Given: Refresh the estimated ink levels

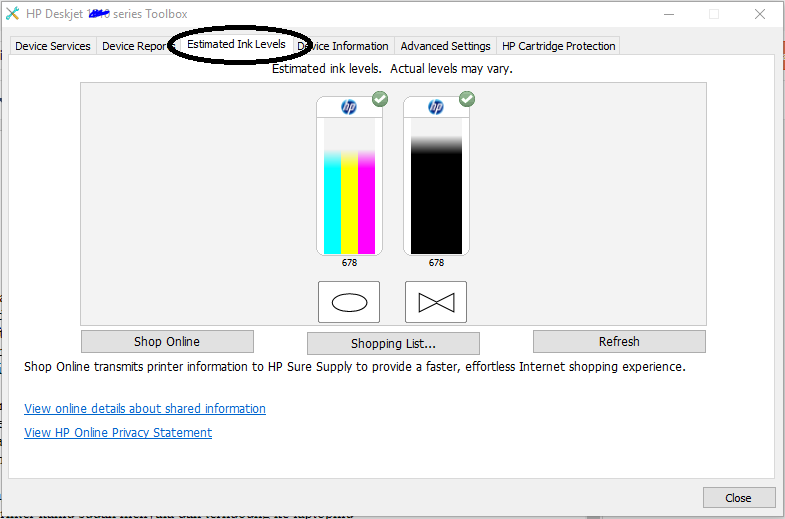Looking at the screenshot, I should pyautogui.click(x=619, y=341).
